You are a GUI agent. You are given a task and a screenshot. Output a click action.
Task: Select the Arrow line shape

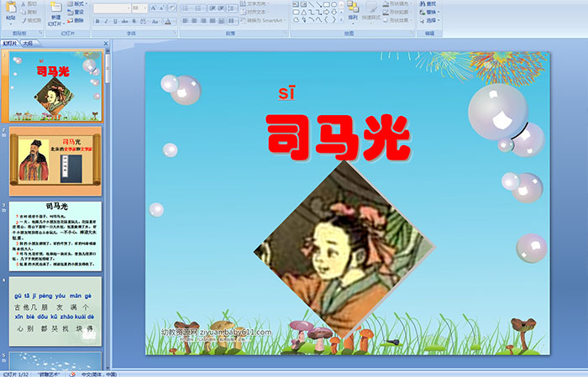(318, 4)
